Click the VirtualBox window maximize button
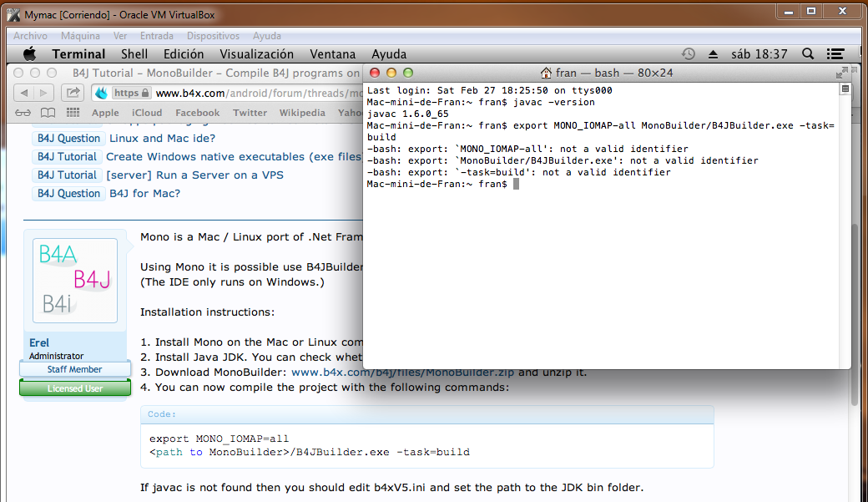 click(x=811, y=11)
